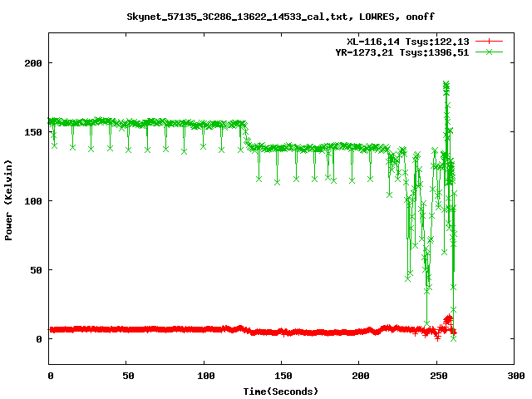
Task: Click the Power (Kelvin) y-axis label
Action: (8, 200)
